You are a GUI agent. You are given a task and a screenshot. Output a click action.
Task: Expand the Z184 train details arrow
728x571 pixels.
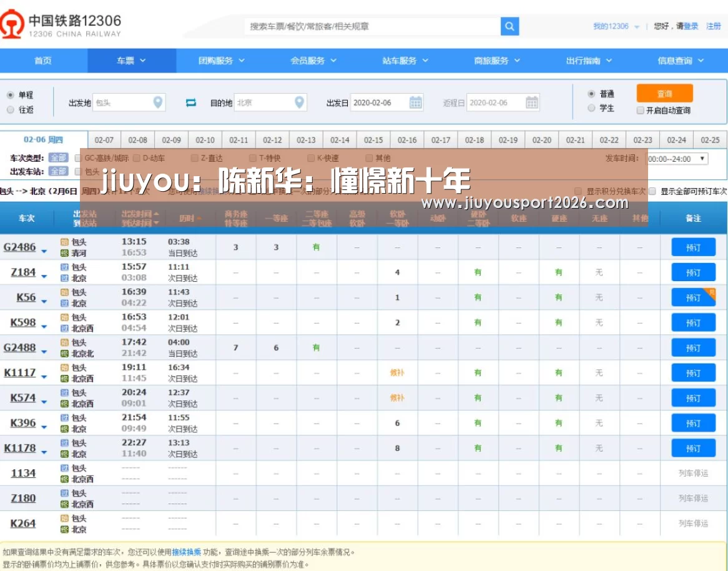click(x=44, y=276)
